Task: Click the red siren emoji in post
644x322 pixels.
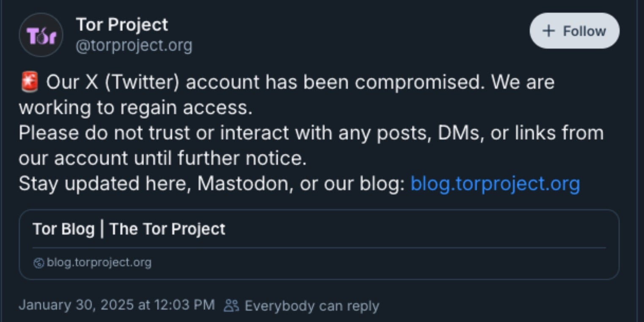Action: (x=29, y=82)
